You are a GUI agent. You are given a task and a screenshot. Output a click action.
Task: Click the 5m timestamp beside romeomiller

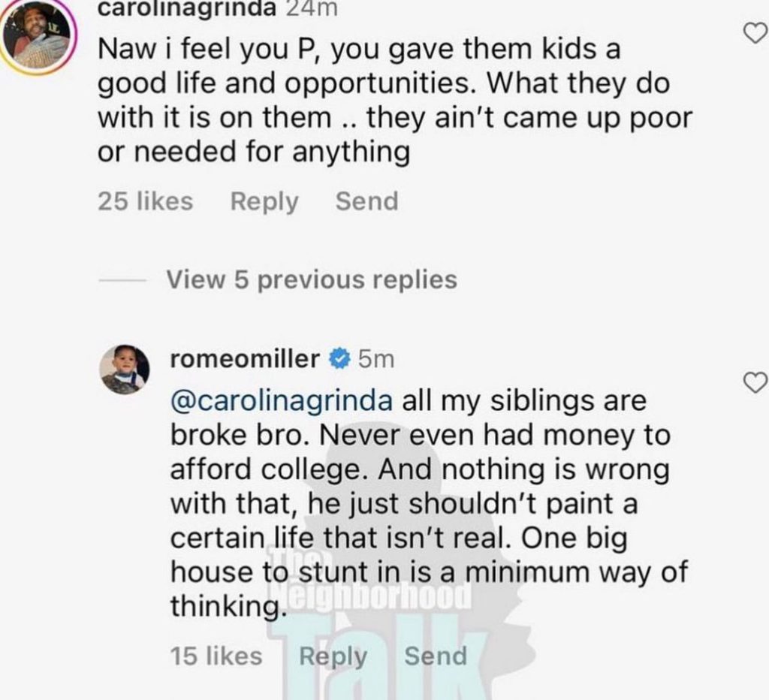(375, 360)
